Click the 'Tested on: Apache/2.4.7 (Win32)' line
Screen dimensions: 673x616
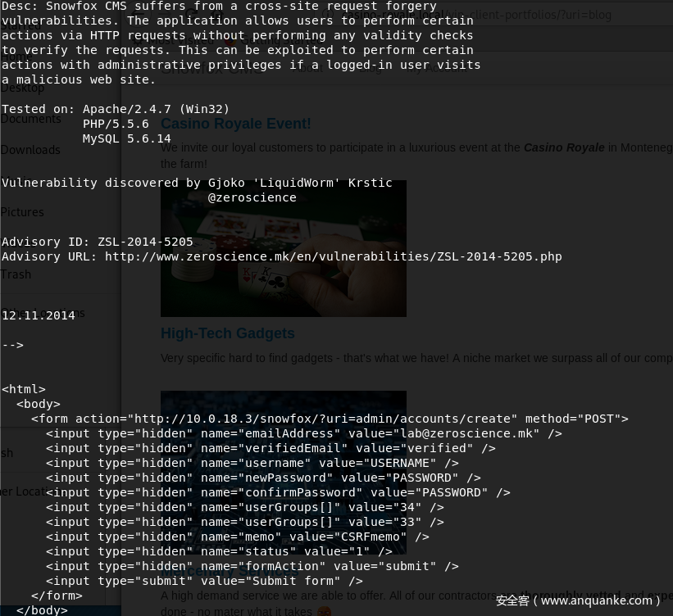coord(116,109)
